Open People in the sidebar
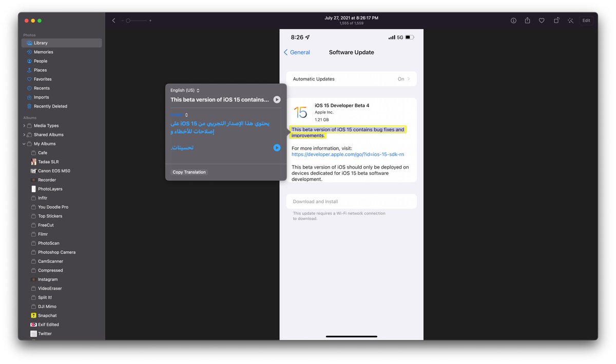The image size is (616, 364). (62, 61)
